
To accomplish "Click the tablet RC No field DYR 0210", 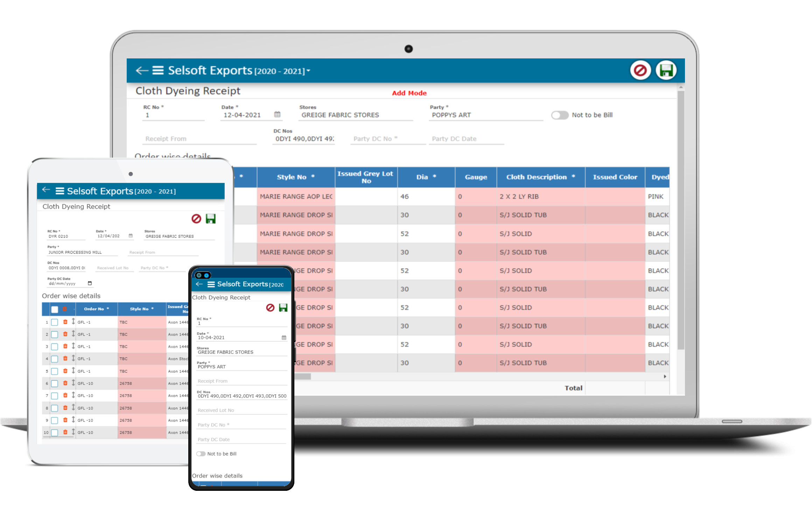I will pos(66,236).
